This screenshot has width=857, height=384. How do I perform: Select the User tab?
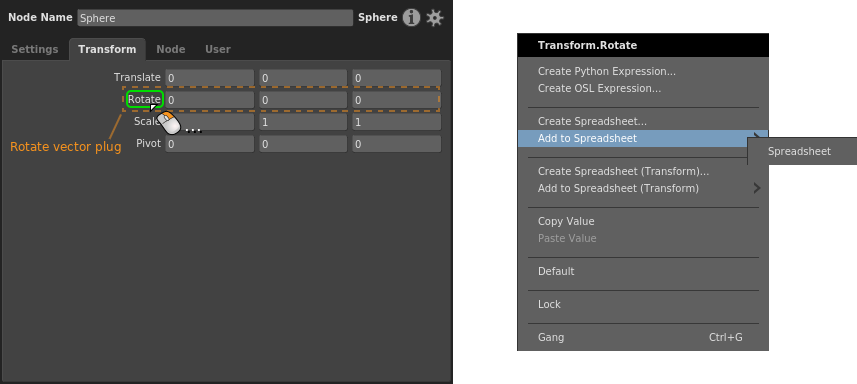pos(218,49)
